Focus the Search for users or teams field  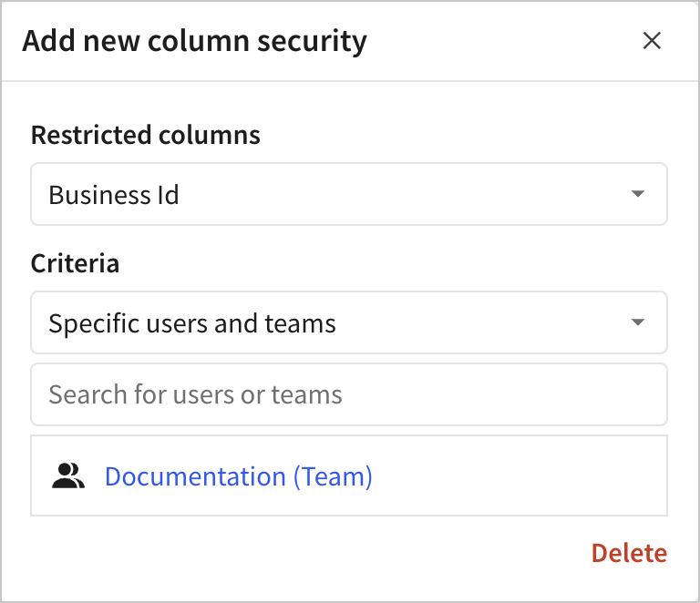tap(348, 394)
